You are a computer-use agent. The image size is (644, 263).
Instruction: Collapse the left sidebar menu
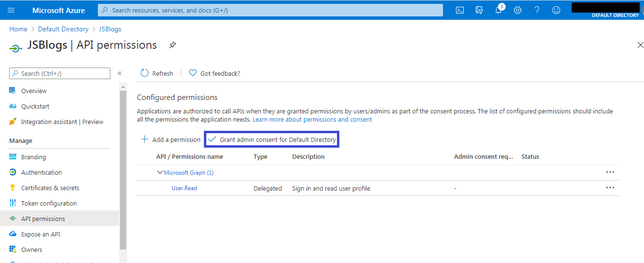(120, 73)
